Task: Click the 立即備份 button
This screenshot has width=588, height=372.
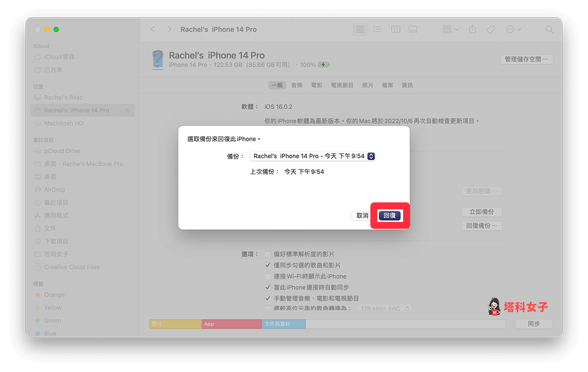Action: point(482,212)
